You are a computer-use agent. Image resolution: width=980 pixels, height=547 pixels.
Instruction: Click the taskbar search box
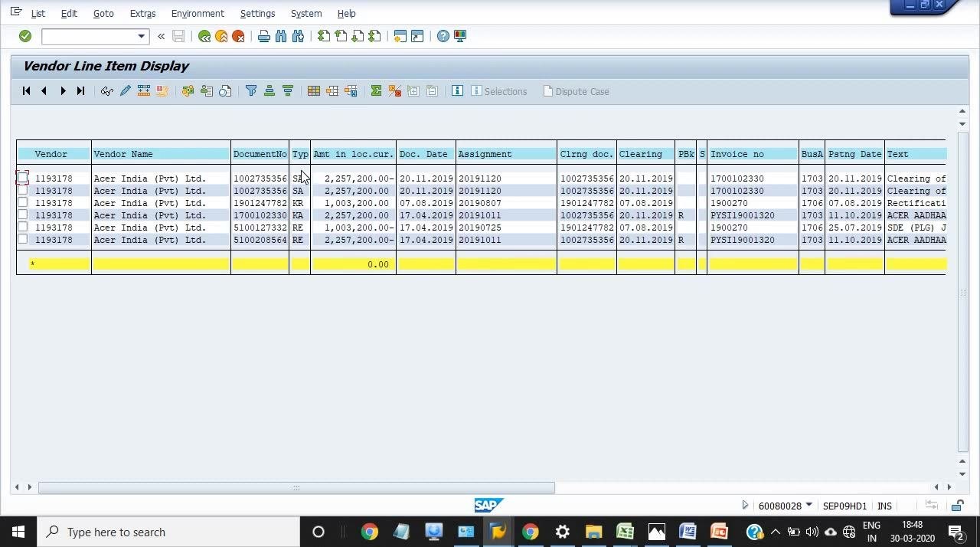[x=168, y=532]
